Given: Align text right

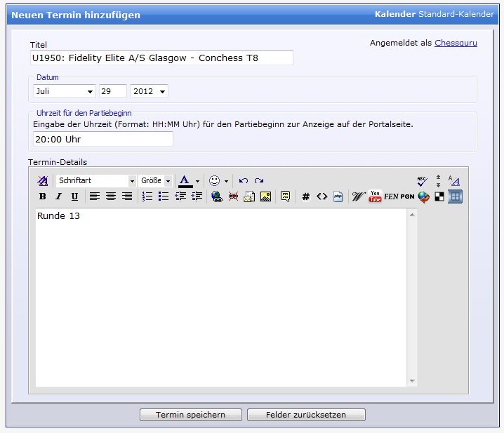Looking at the screenshot, I should click(x=127, y=196).
